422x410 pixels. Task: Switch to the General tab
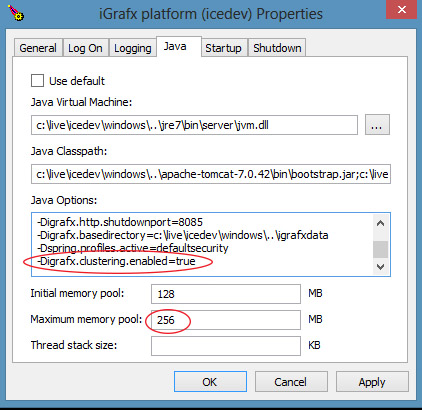click(x=38, y=48)
